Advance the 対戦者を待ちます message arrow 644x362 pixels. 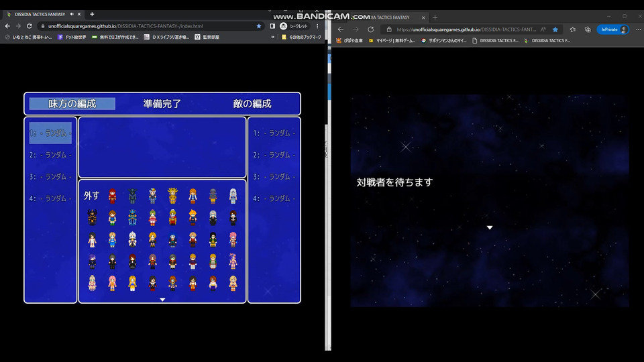490,227
